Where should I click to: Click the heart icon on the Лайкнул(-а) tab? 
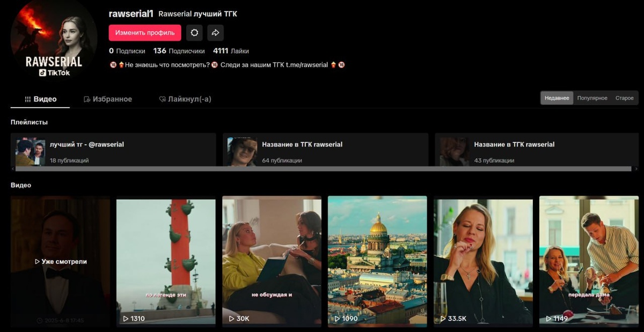click(162, 99)
